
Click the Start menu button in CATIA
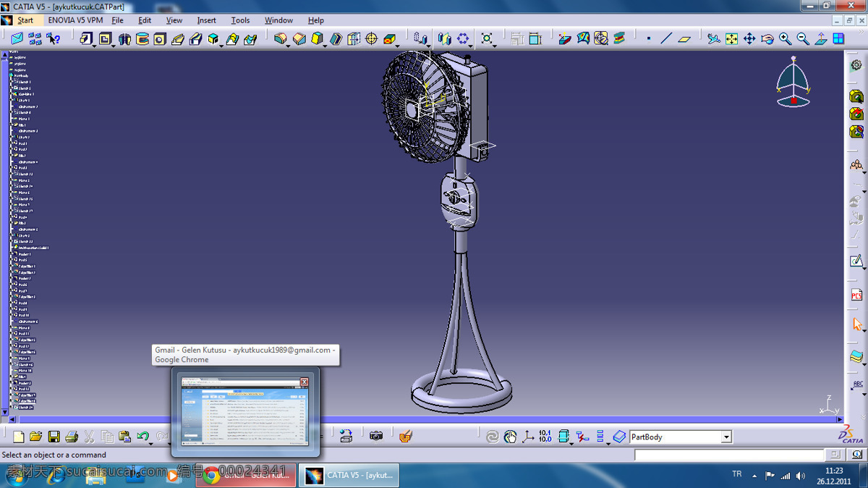coord(25,20)
